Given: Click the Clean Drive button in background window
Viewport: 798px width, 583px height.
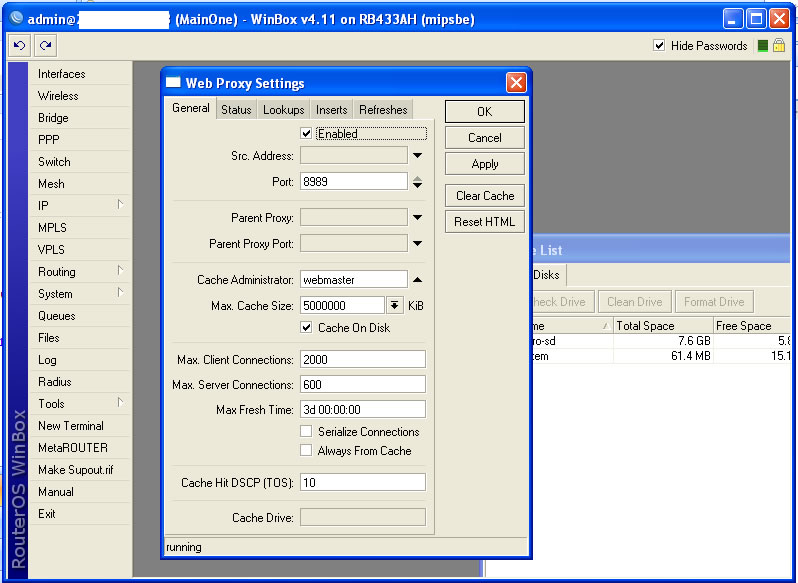Looking at the screenshot, I should tap(635, 302).
